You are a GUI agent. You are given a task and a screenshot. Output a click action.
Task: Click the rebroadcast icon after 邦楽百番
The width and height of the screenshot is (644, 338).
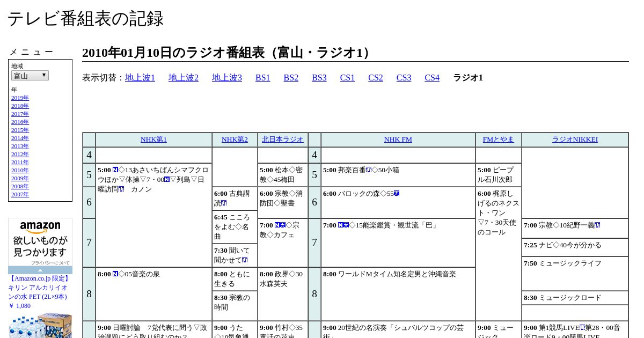coord(369,170)
